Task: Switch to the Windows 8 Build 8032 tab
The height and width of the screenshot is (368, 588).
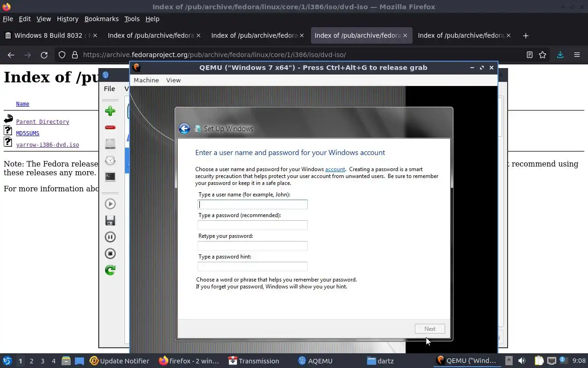Action: coord(51,35)
